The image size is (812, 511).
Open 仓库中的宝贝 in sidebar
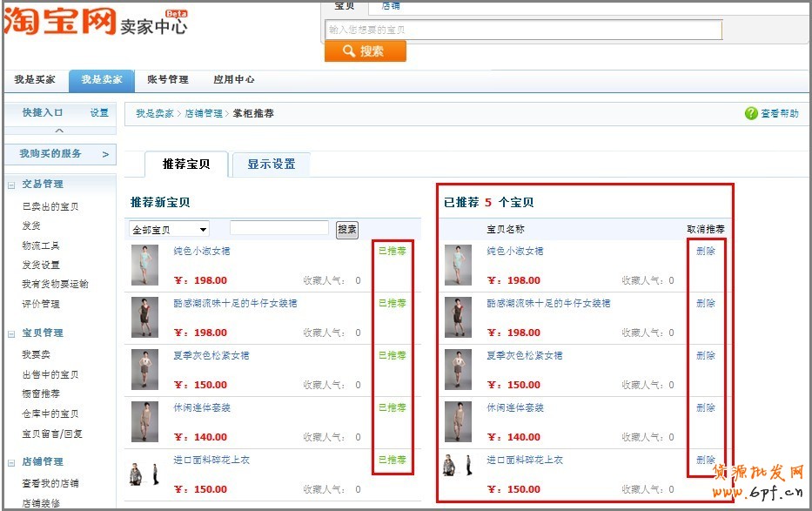[x=50, y=414]
